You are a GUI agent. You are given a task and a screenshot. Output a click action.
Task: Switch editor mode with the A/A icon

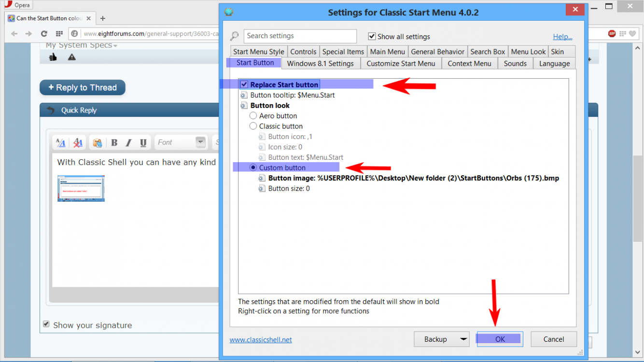click(x=61, y=142)
